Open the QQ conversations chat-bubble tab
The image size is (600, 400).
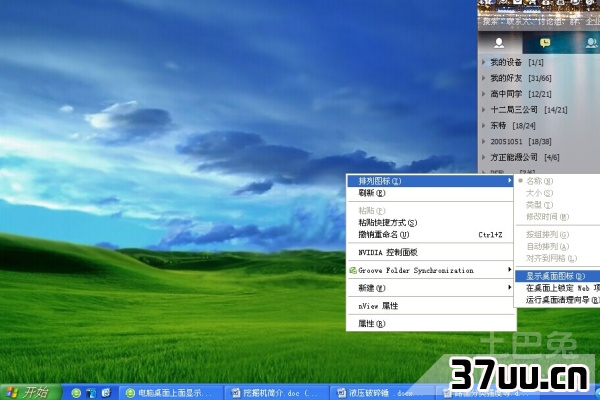tap(545, 43)
